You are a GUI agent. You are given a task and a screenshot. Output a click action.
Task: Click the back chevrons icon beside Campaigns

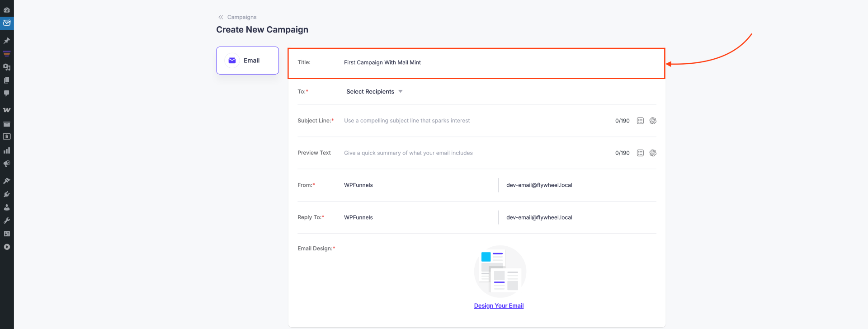[221, 17]
